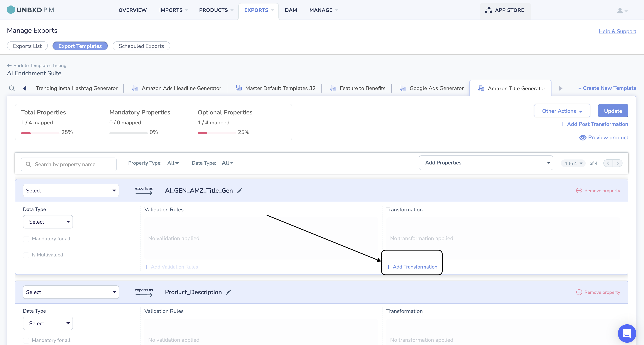Enable Mandatory for all for Product_Description
This screenshot has width=644, height=345.
pyautogui.click(x=26, y=341)
